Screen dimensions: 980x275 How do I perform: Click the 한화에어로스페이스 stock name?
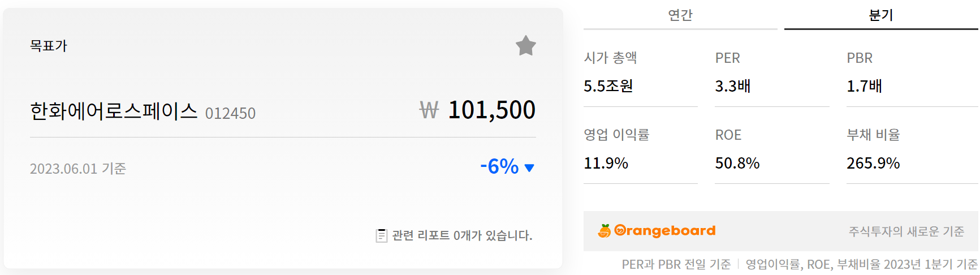[x=114, y=111]
